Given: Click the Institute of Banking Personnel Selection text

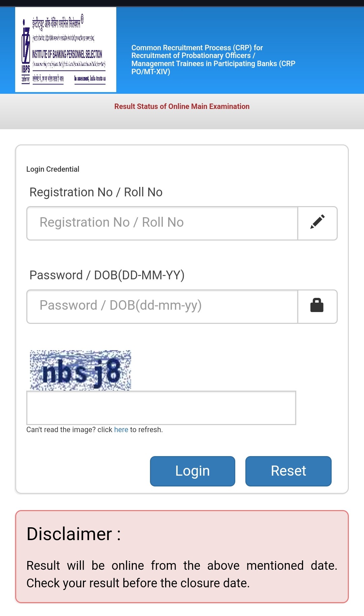Looking at the screenshot, I should (x=67, y=54).
